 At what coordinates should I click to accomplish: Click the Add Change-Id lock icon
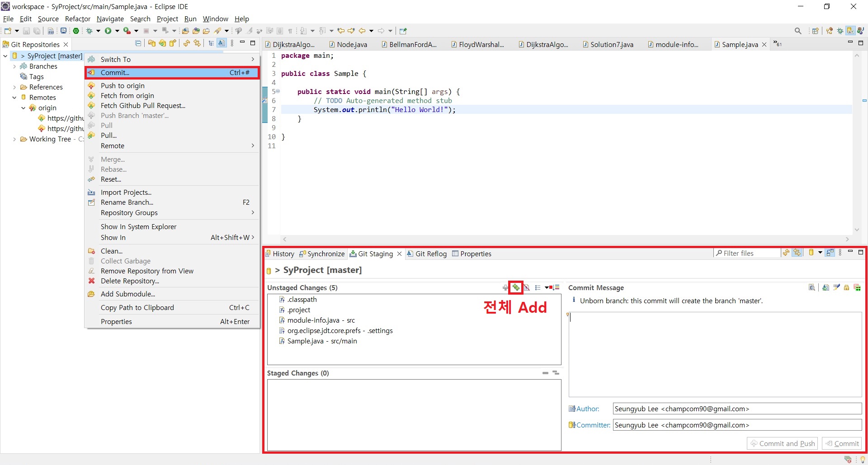(x=846, y=287)
